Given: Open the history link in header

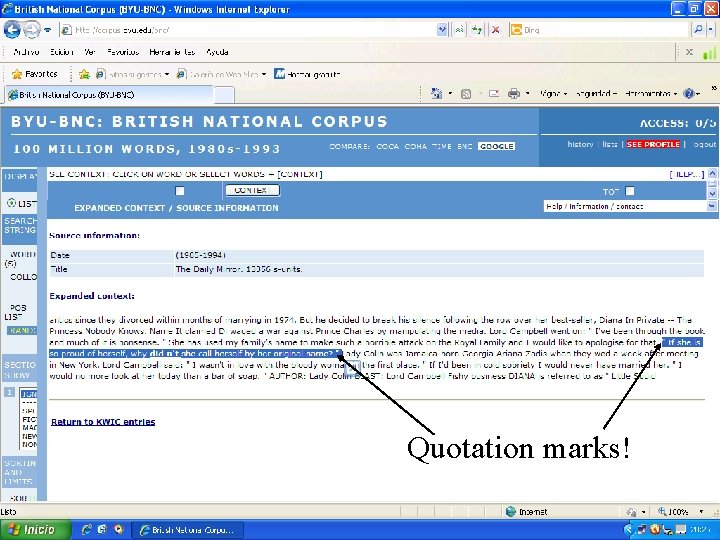Looking at the screenshot, I should pyautogui.click(x=580, y=144).
